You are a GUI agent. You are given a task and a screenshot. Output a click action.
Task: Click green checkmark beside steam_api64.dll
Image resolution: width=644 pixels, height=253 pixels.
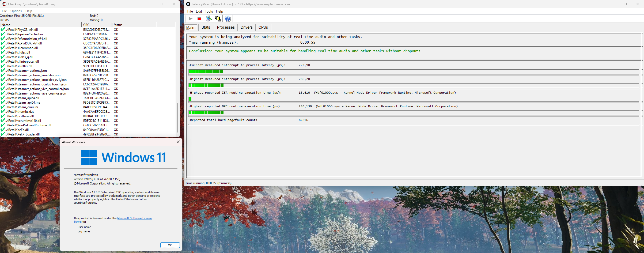tap(3, 98)
